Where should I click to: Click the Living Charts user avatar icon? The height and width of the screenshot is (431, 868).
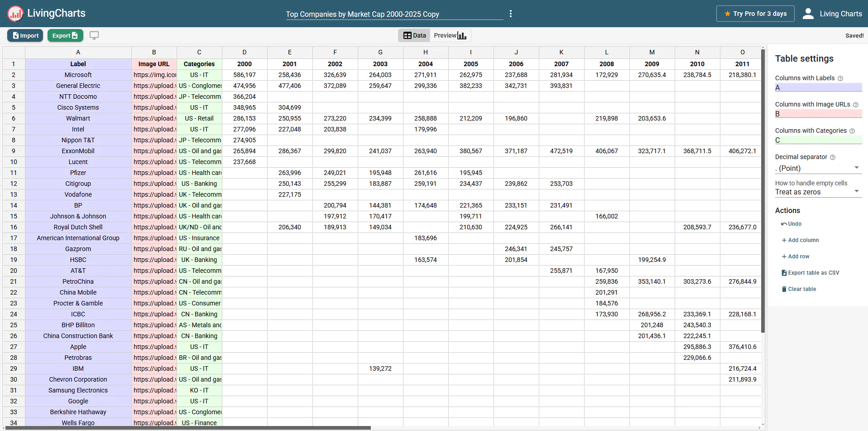pos(808,14)
